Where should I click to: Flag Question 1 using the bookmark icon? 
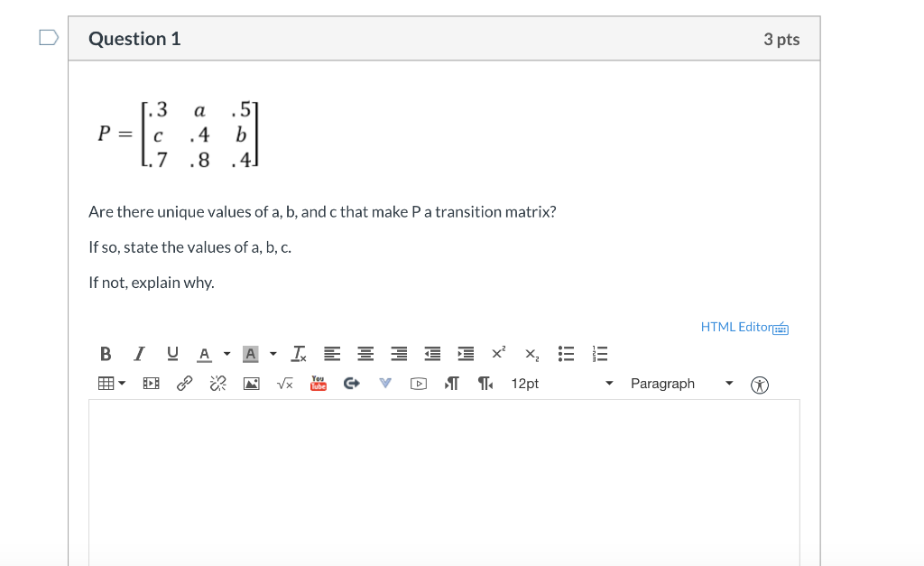49,38
